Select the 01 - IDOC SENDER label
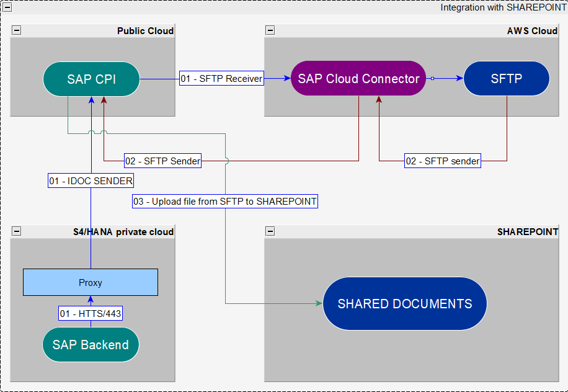This screenshot has width=568, height=392. point(91,180)
